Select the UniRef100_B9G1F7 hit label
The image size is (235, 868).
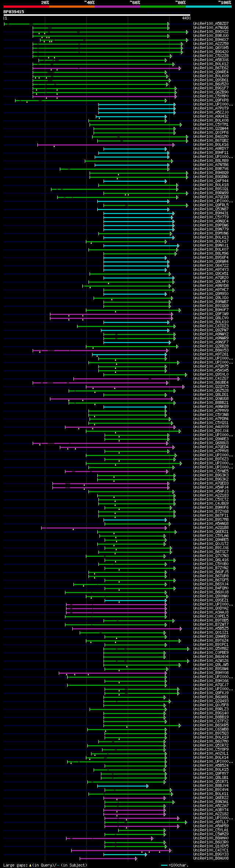tap(211, 88)
